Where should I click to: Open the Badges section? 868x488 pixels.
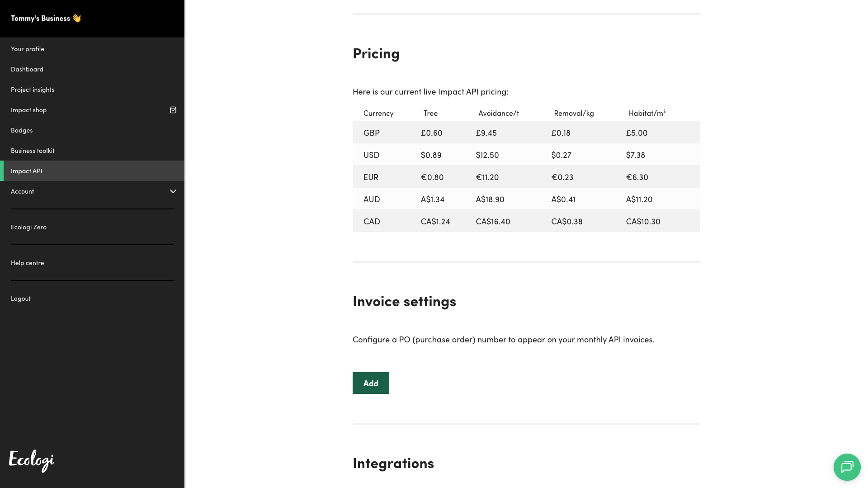[x=22, y=130]
